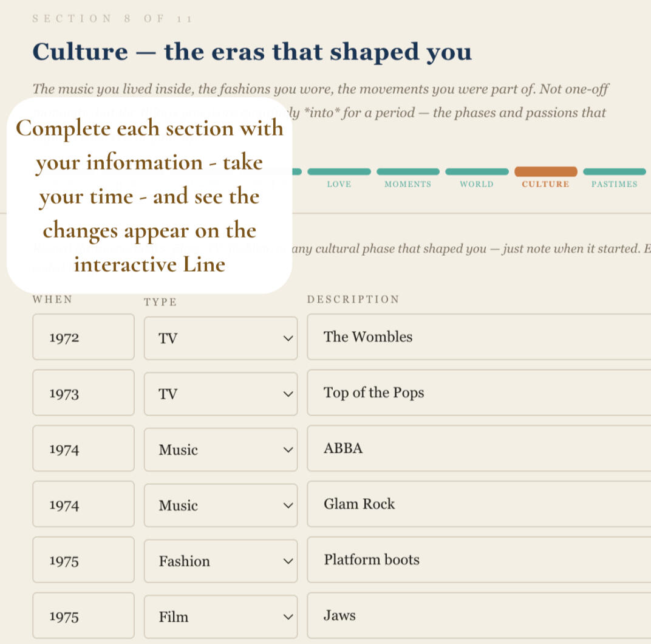The height and width of the screenshot is (644, 651).
Task: Edit the Jaws description field
Action: coord(479,615)
